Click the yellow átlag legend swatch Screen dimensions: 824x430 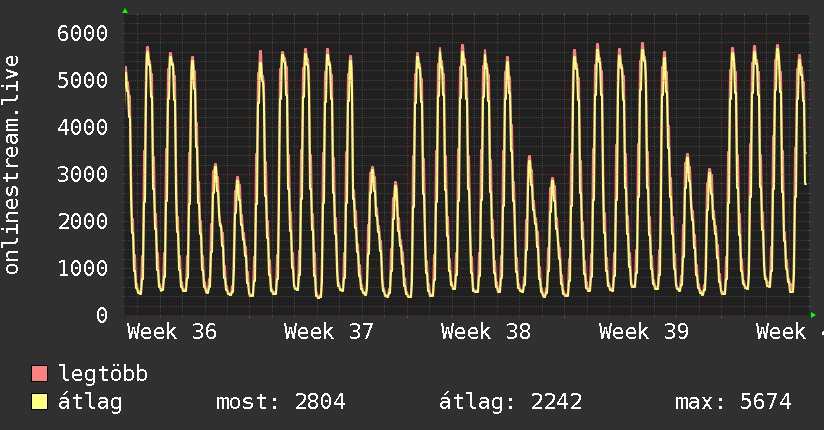[39, 401]
